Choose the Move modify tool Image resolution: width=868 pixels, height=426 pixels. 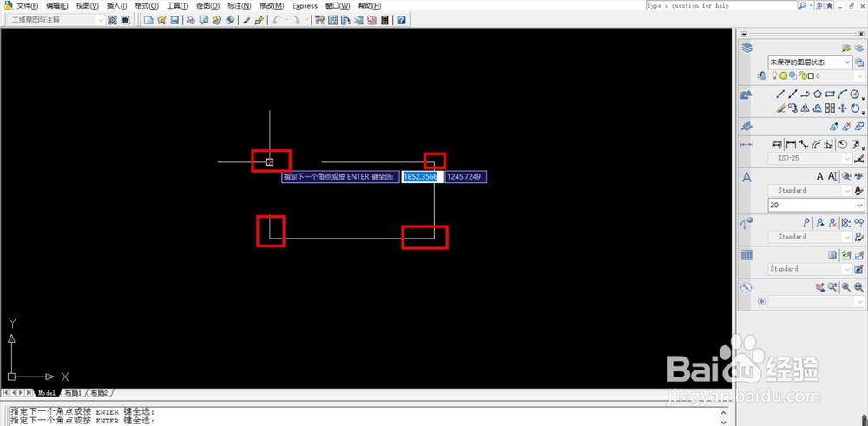point(842,108)
